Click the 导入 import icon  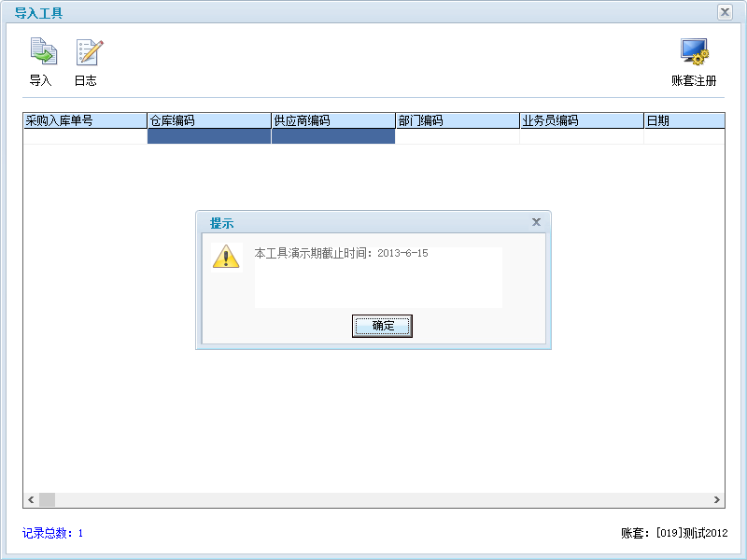43,51
